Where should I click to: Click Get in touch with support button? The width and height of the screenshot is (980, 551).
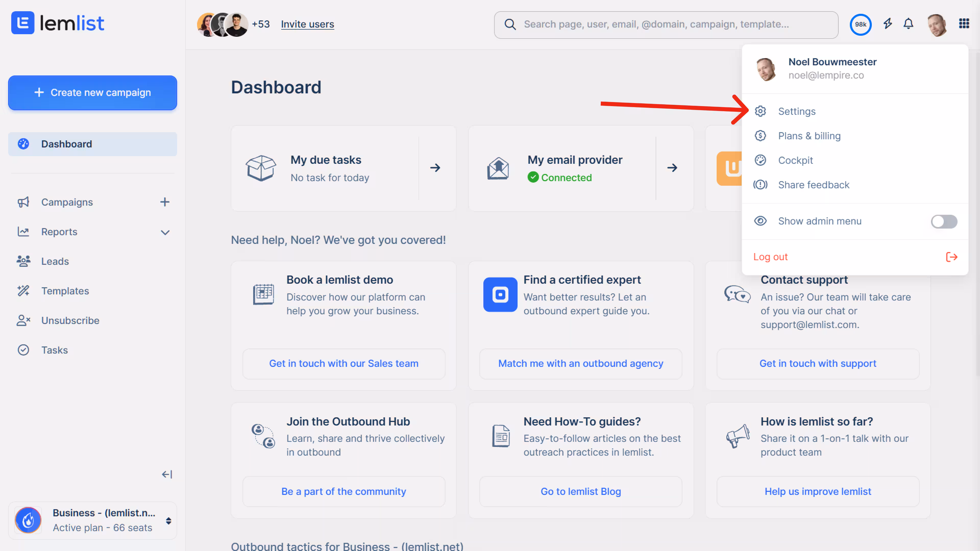click(817, 364)
